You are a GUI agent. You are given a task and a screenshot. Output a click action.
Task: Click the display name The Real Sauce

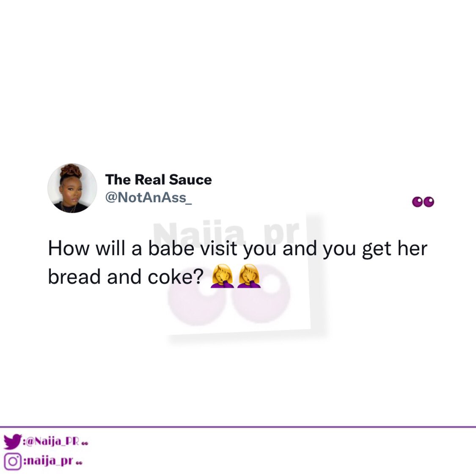159,179
